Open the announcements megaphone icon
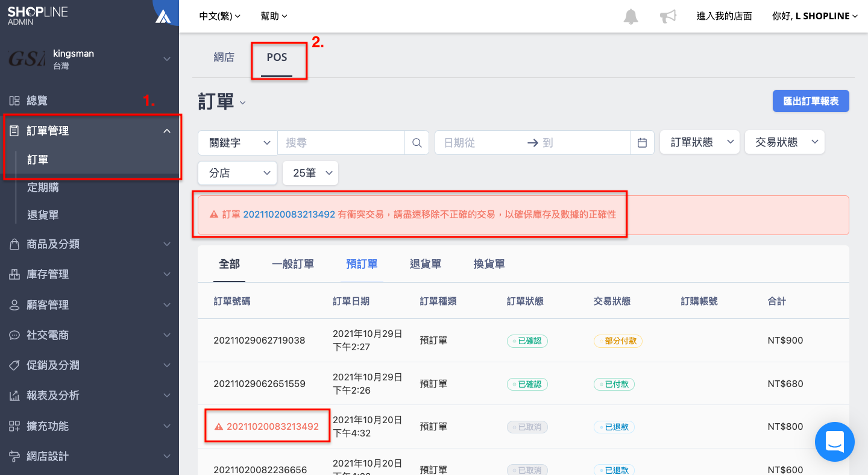This screenshot has height=475, width=868. 668,16
